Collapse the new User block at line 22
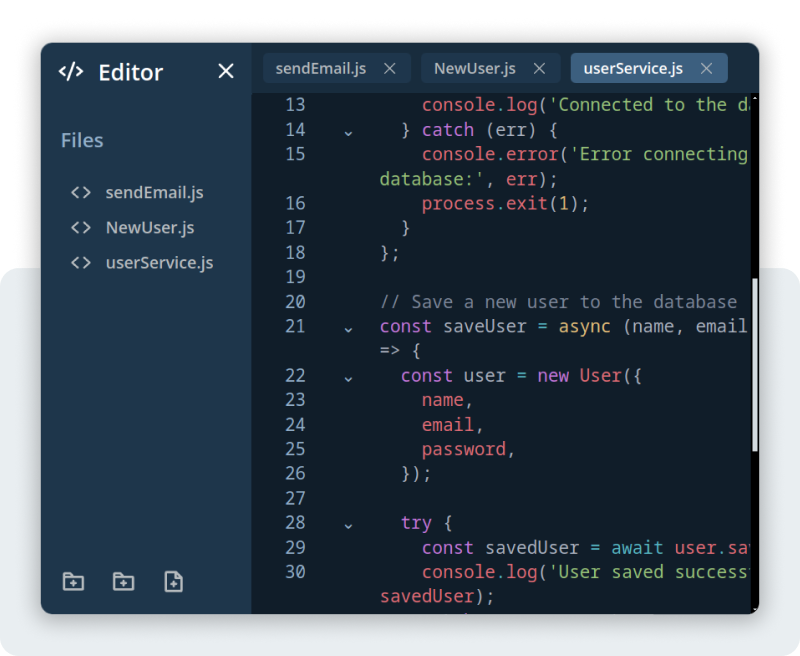Screen dimensions: 800x656 click(x=347, y=377)
